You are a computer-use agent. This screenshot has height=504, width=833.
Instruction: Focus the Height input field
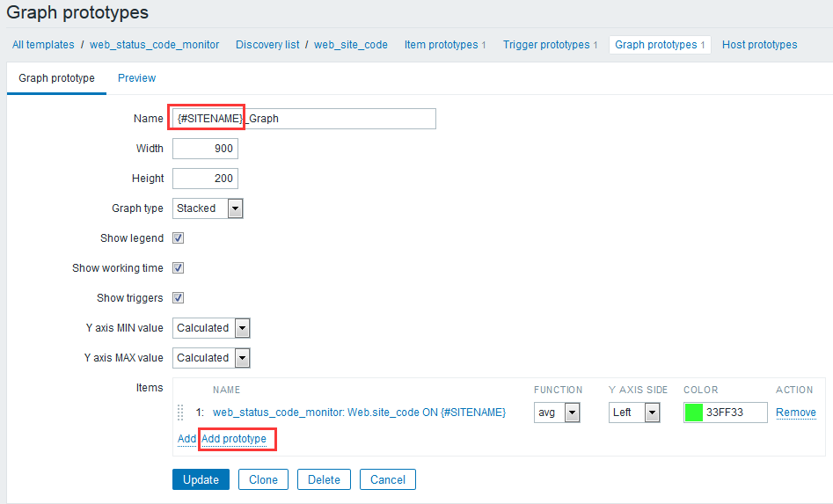coord(205,178)
